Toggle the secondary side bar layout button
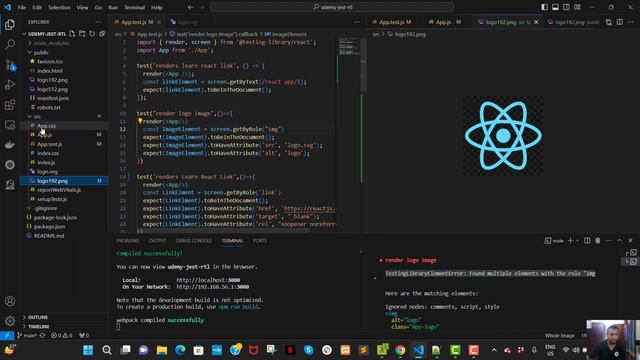Screen dimensions: 640x360 tap(566, 7)
